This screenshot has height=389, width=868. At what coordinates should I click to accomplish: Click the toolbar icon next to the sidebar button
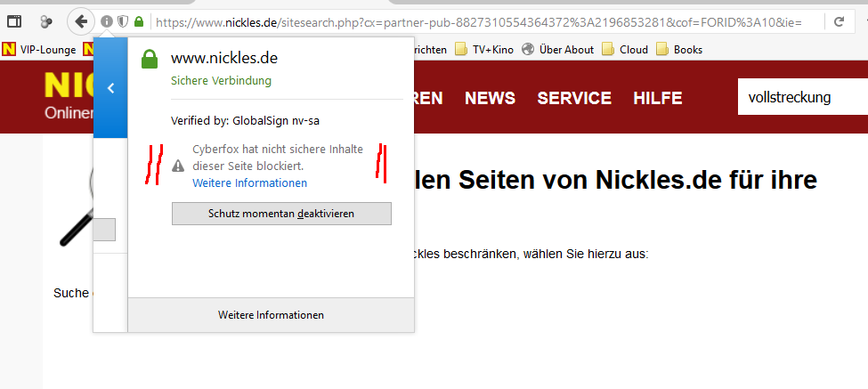click(46, 21)
